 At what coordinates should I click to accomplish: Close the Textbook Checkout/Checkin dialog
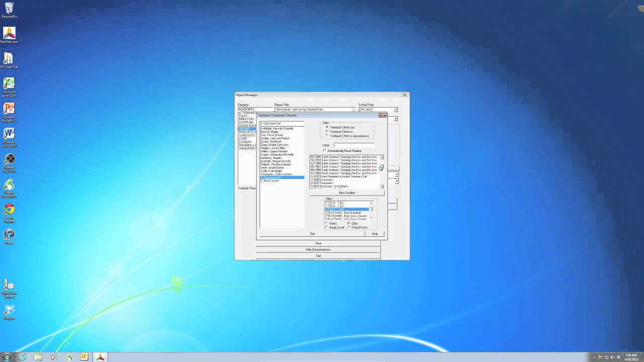point(383,115)
